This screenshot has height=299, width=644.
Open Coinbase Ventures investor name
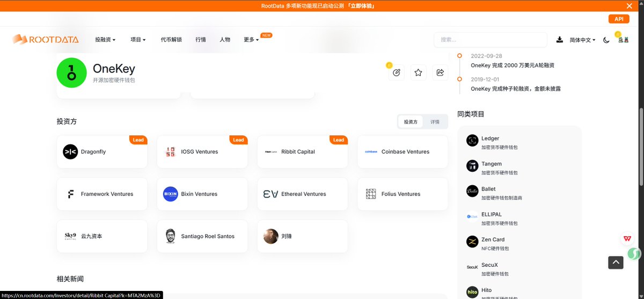[x=405, y=152]
